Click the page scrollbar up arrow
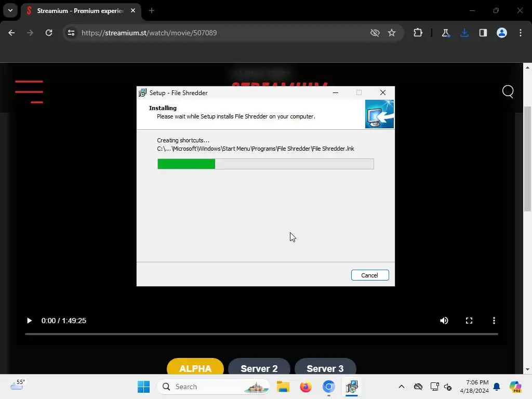The image size is (532, 399). click(528, 68)
